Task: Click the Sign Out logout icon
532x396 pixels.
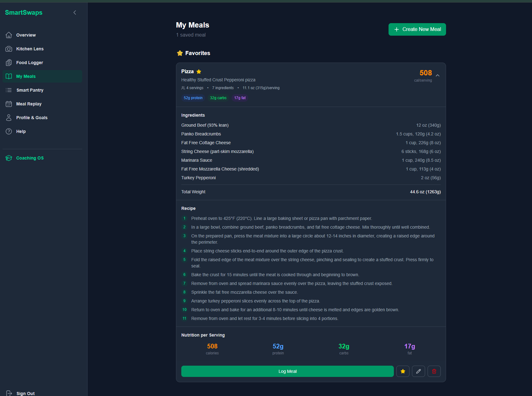Action: click(x=9, y=393)
